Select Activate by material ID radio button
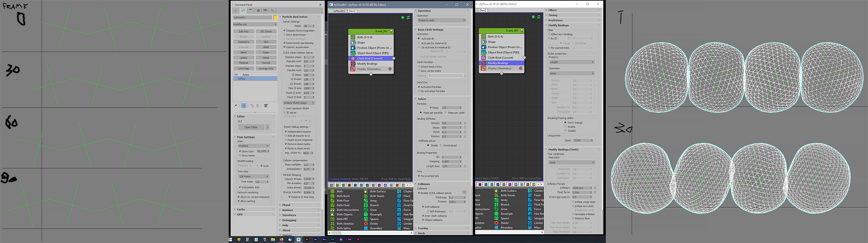 pyautogui.click(x=419, y=43)
